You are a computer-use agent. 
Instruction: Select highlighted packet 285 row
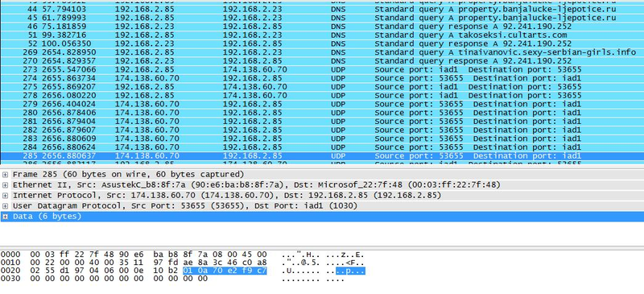coord(322,155)
